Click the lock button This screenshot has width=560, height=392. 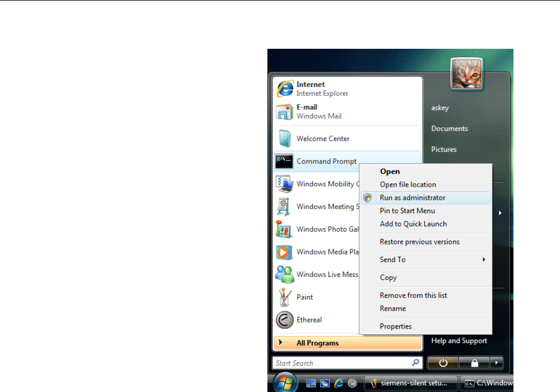coord(475,363)
